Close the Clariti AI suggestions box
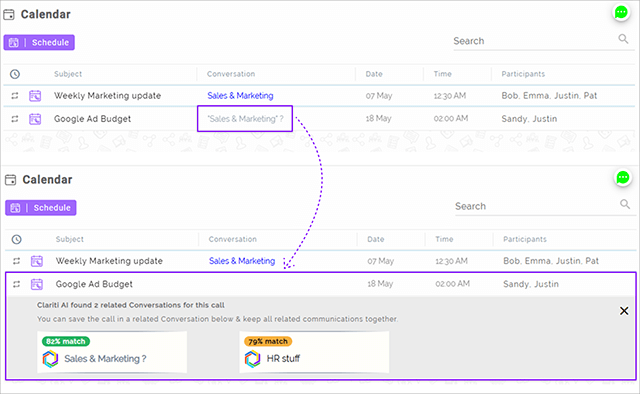Image resolution: width=640 pixels, height=394 pixels. pos(624,311)
